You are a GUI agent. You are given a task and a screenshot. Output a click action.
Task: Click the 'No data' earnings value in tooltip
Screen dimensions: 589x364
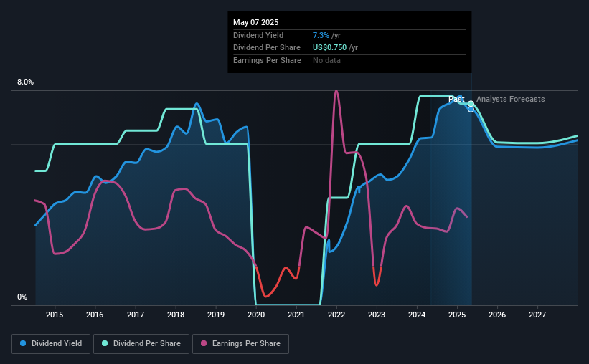326,60
